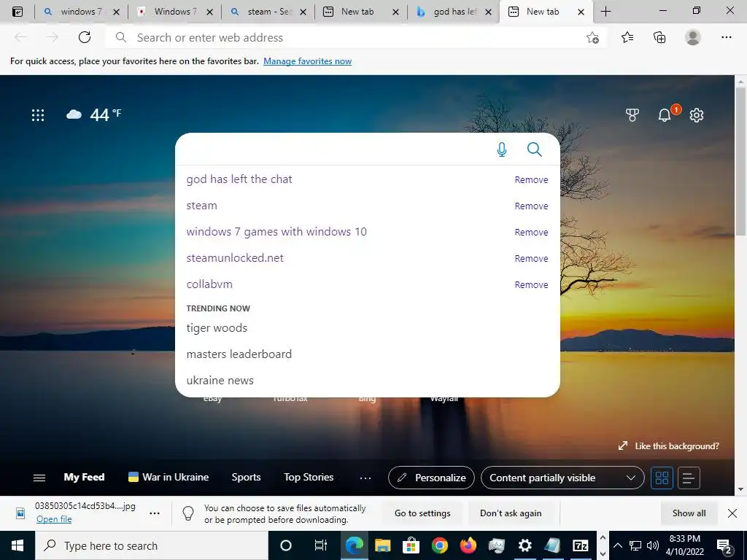Open Cortana circle icon on taskbar
The height and width of the screenshot is (560, 747).
tap(285, 545)
